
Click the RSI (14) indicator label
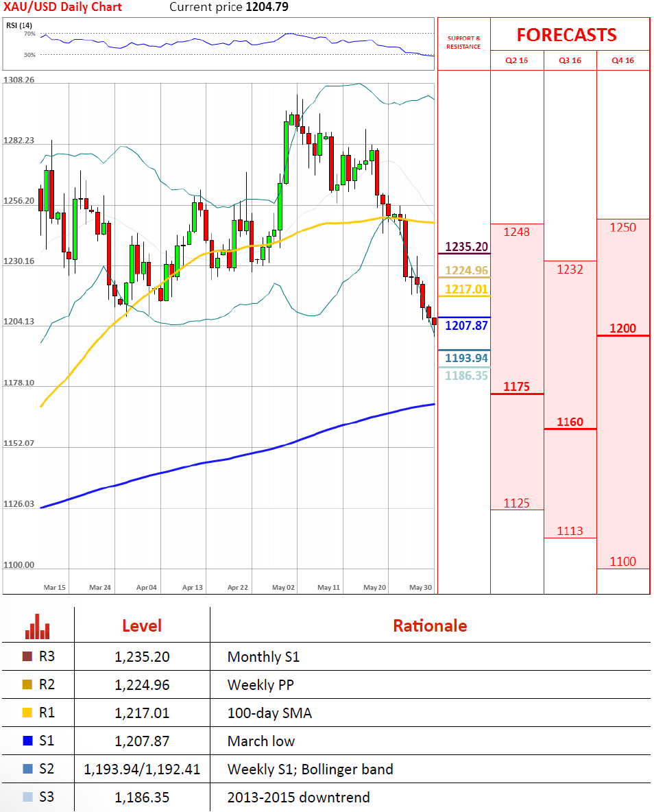click(x=19, y=25)
